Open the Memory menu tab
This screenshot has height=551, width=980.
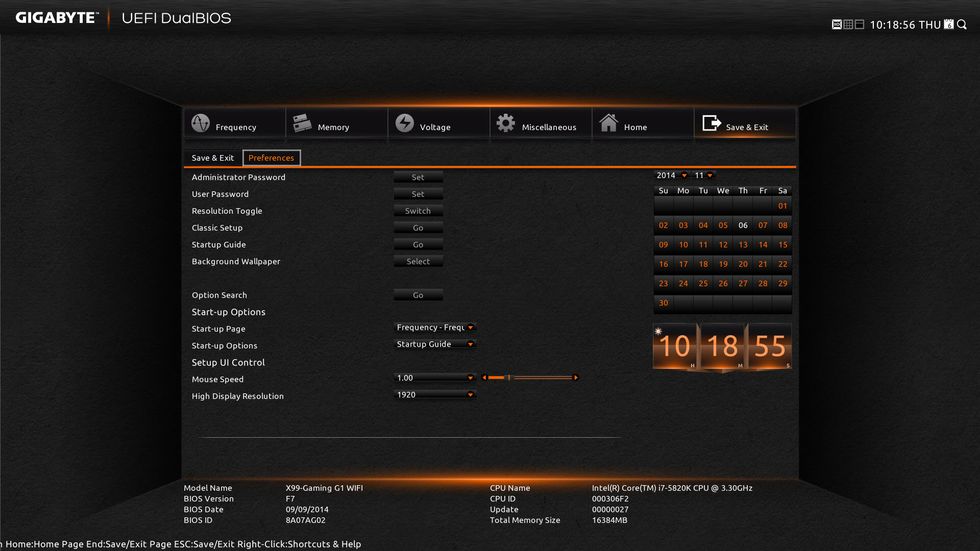(337, 122)
